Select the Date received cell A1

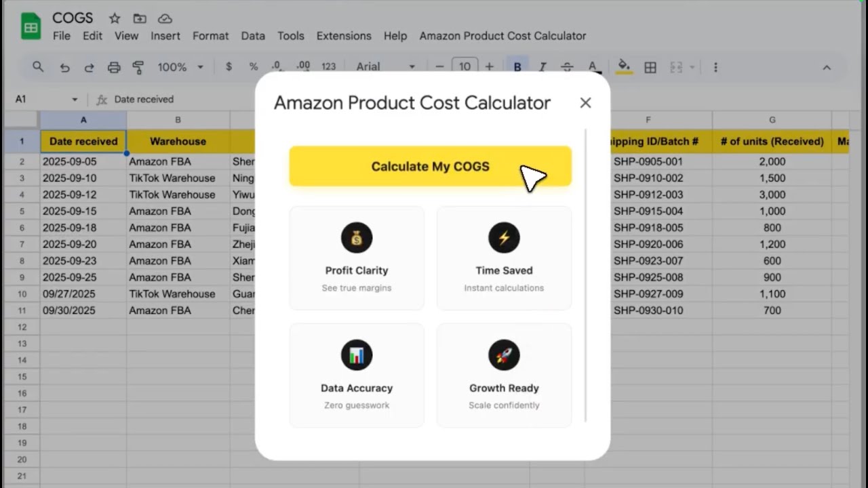pos(83,142)
